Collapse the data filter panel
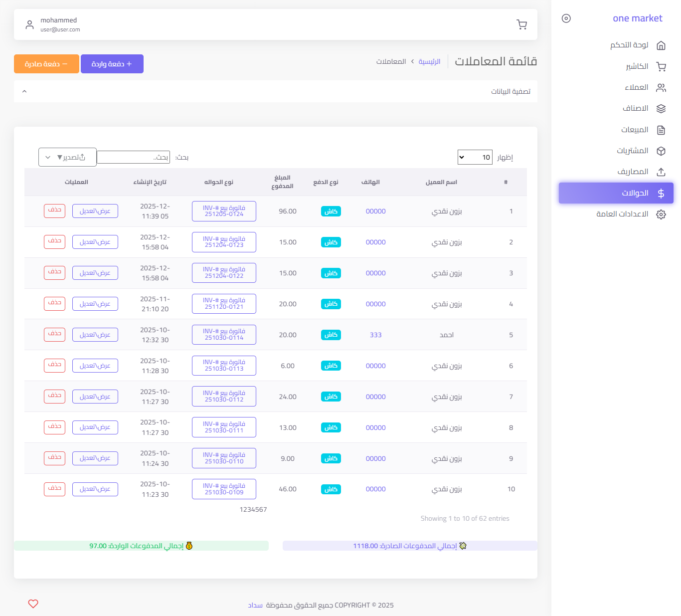The image size is (681, 616). [24, 91]
